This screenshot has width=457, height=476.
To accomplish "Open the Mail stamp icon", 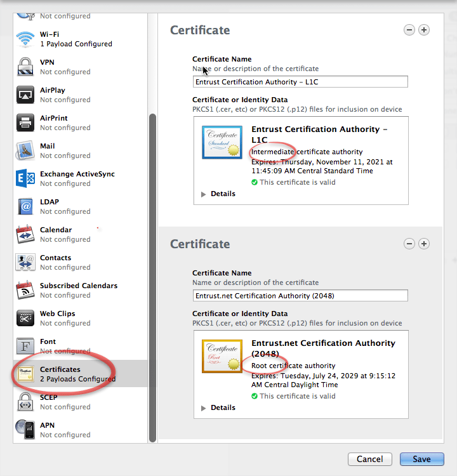I will coord(25,150).
